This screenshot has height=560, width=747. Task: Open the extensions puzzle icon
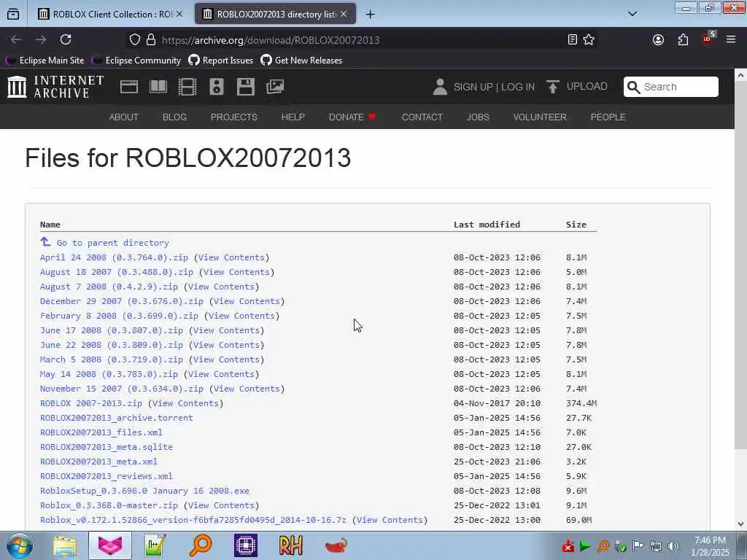pyautogui.click(x=683, y=39)
